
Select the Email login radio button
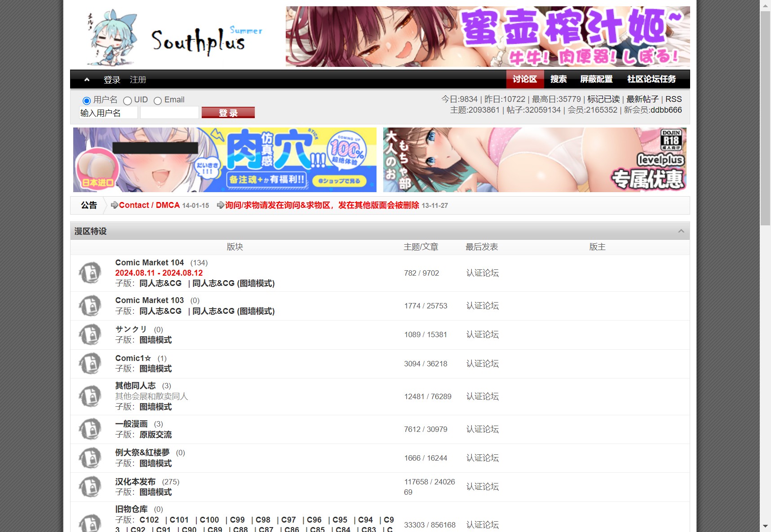click(158, 101)
